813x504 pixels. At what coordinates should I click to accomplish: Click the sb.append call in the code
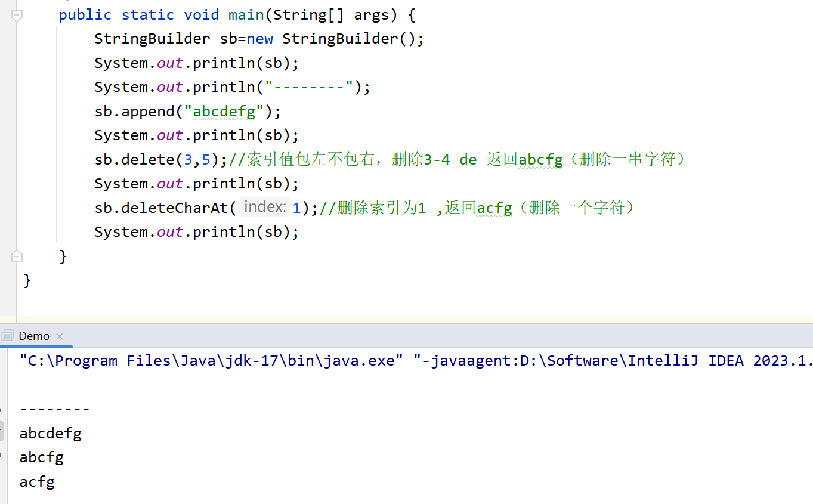click(x=187, y=111)
